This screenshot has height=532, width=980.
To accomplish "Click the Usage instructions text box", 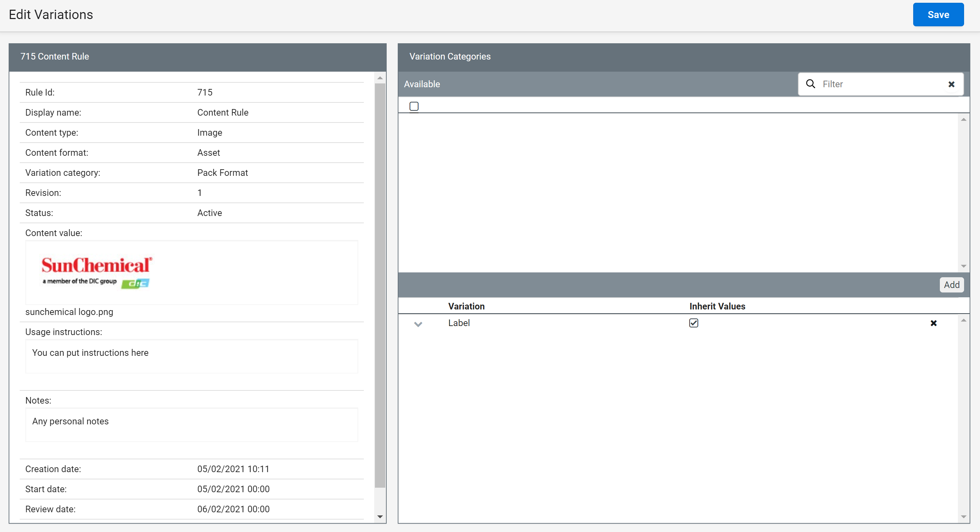I will [x=191, y=356].
